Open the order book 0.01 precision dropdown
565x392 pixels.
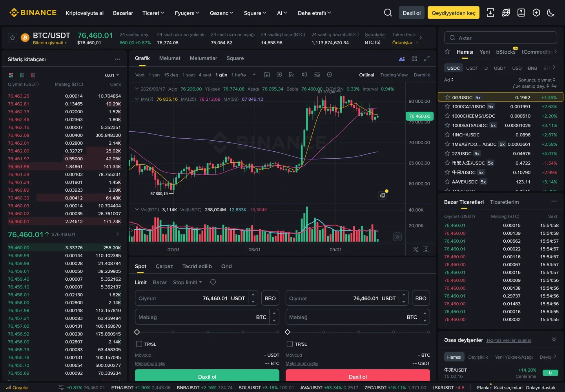112,75
